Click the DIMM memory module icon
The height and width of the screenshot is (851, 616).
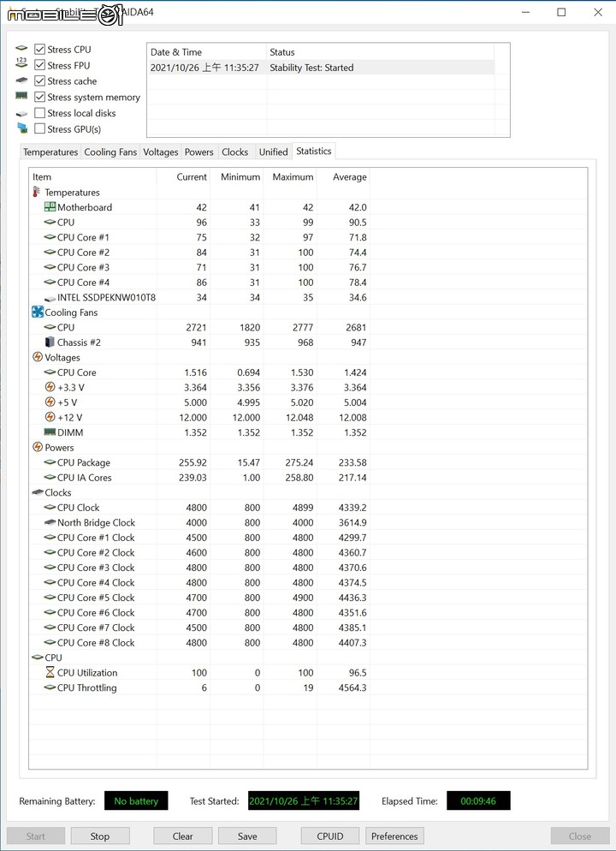[50, 432]
